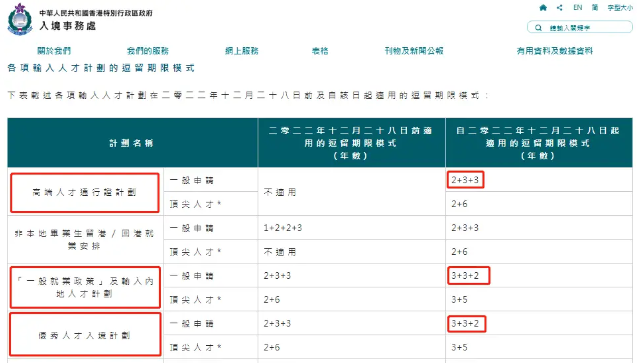The width and height of the screenshot is (637, 363).
Task: Click intro paragraph starting 下表載述各項輸入人才計劃
Action: tap(248, 95)
